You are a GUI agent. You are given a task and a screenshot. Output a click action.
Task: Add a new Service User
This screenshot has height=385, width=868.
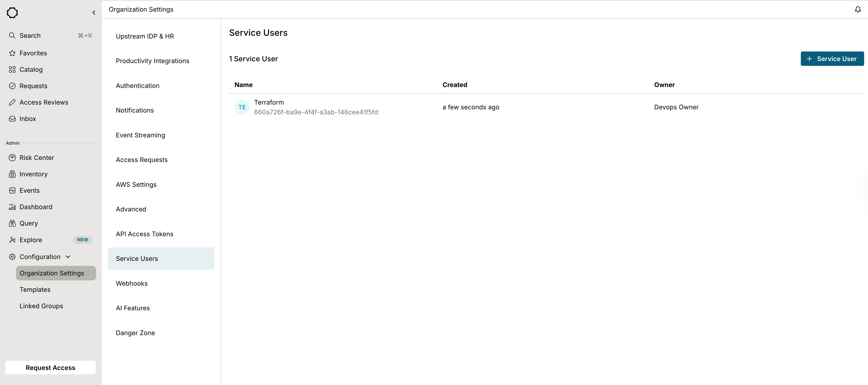pyautogui.click(x=832, y=59)
